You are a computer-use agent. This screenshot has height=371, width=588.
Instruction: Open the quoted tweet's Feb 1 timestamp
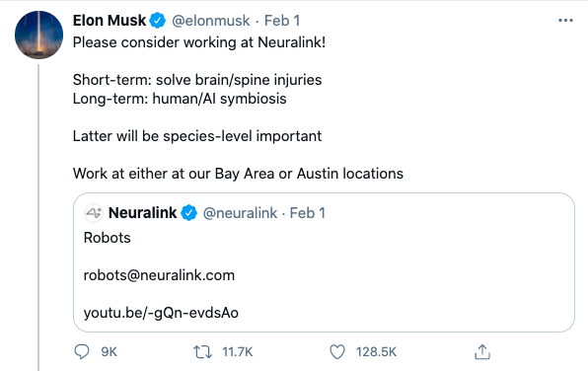[x=308, y=213]
